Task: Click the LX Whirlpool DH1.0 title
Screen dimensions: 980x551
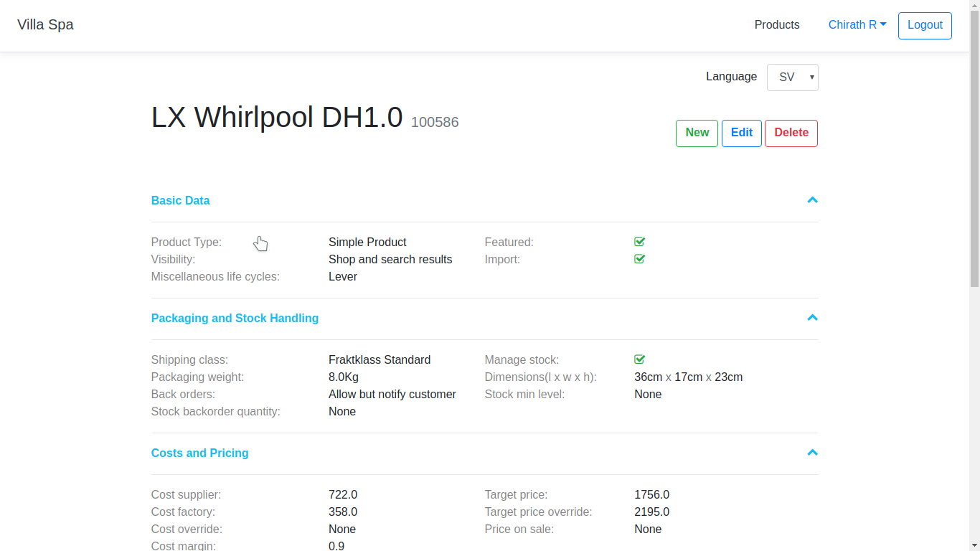Action: [x=277, y=118]
